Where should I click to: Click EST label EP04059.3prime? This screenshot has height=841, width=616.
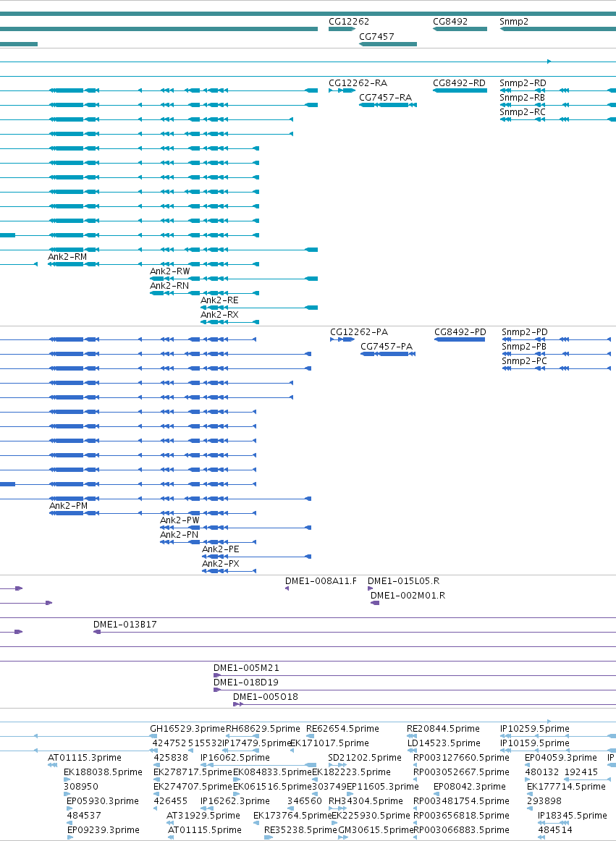tap(561, 757)
